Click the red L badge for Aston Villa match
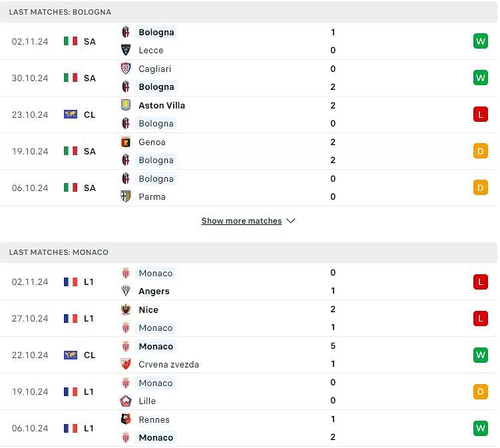The height and width of the screenshot is (448, 500). [481, 114]
